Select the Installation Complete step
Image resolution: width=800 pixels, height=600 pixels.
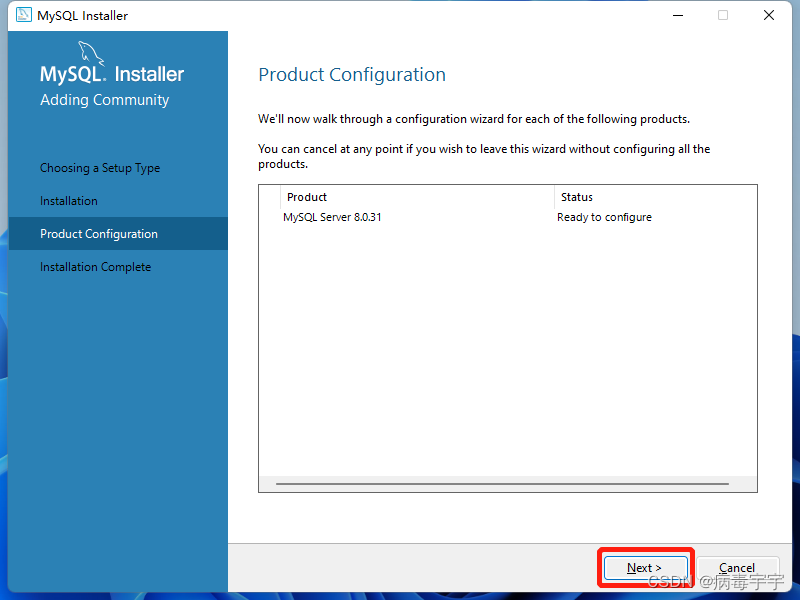click(95, 267)
